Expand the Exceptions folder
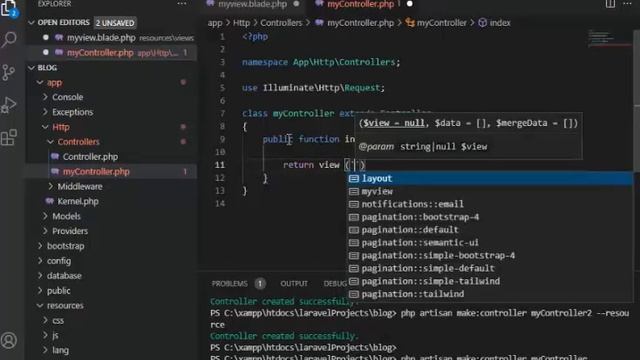Screen dimensions: 640x360 tap(45, 112)
